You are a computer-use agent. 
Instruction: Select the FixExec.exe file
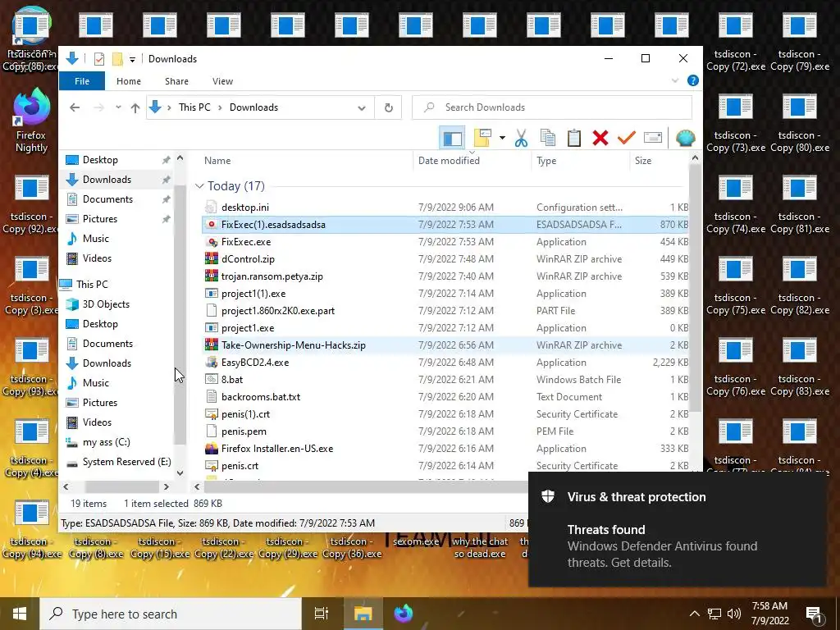coord(246,242)
